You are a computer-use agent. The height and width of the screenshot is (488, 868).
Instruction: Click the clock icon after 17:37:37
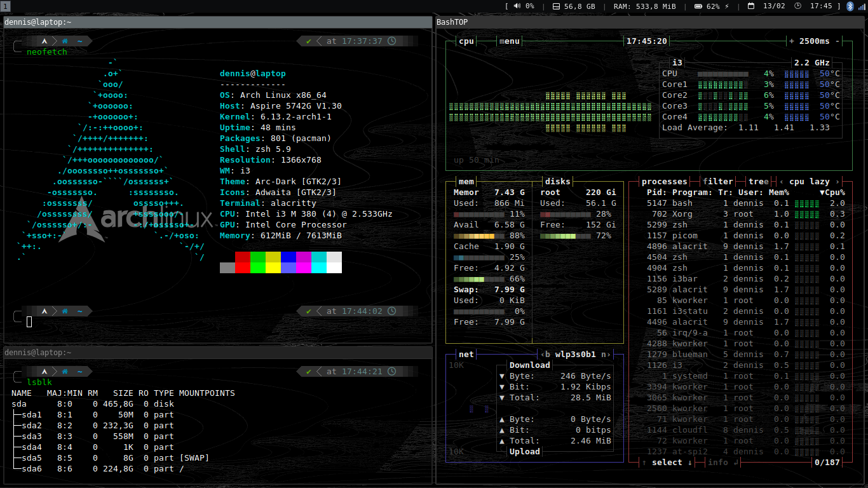coord(391,41)
